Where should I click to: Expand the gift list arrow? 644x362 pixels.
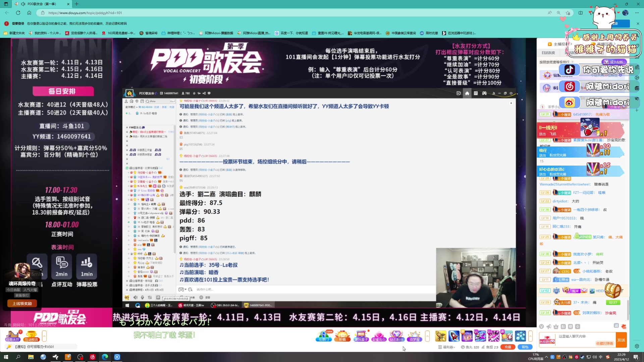point(530,336)
